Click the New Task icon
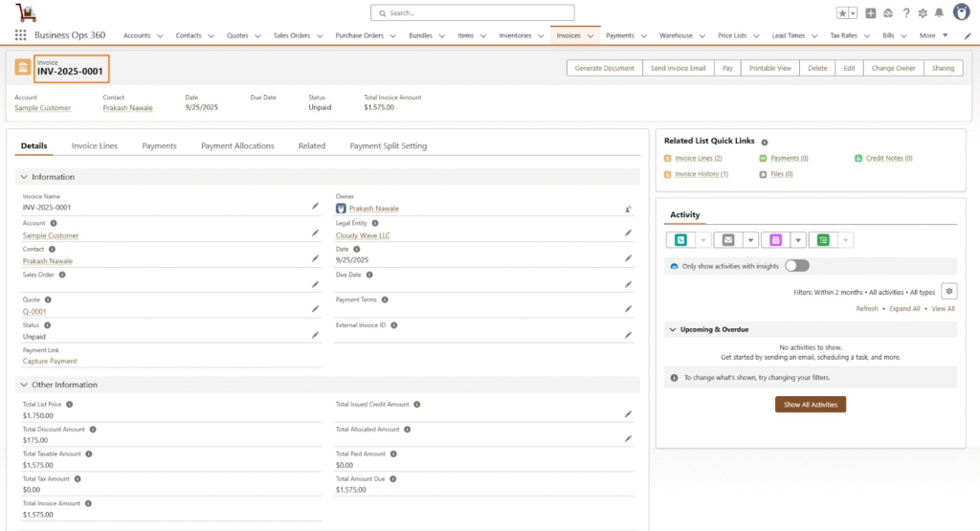 823,240
